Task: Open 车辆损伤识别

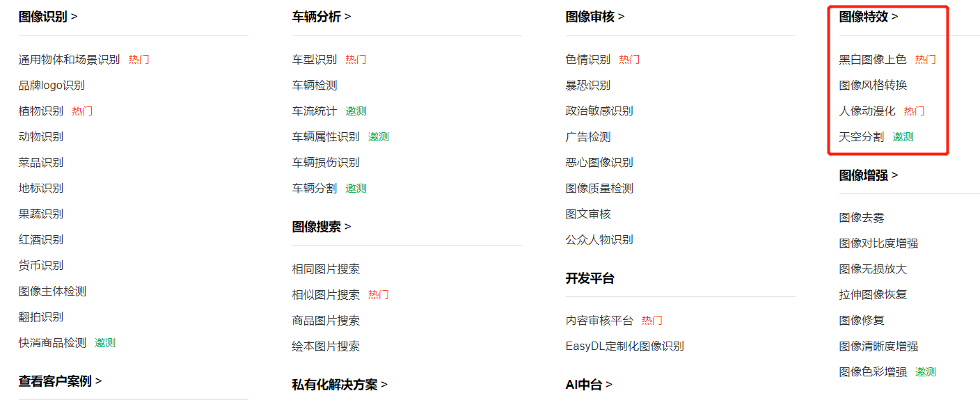Action: click(x=326, y=163)
